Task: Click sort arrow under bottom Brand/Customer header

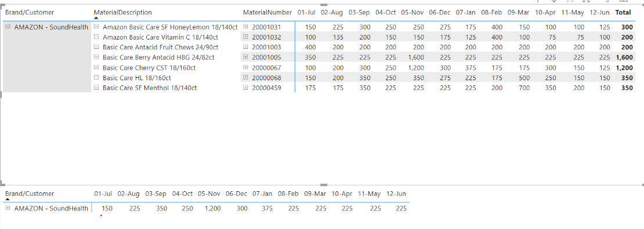Action: [8, 199]
